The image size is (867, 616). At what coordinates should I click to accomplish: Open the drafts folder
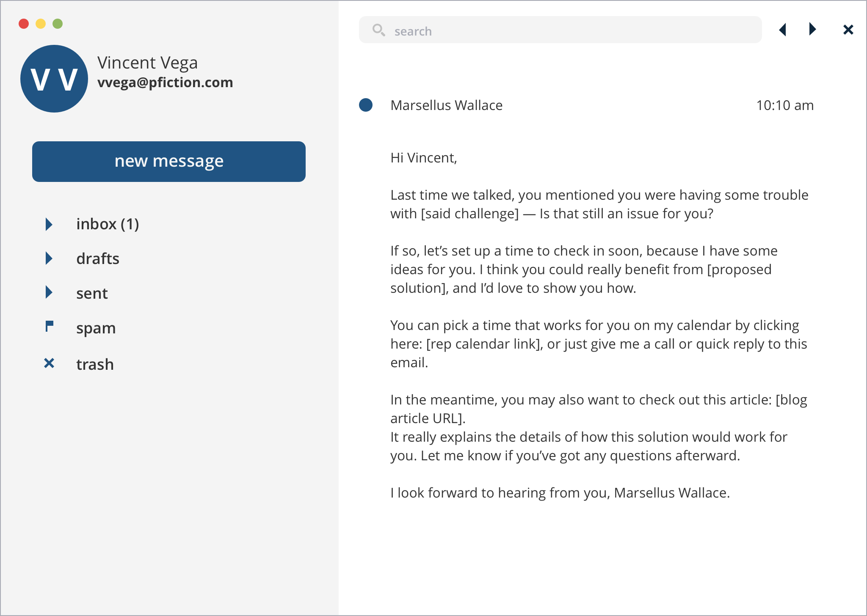[98, 258]
